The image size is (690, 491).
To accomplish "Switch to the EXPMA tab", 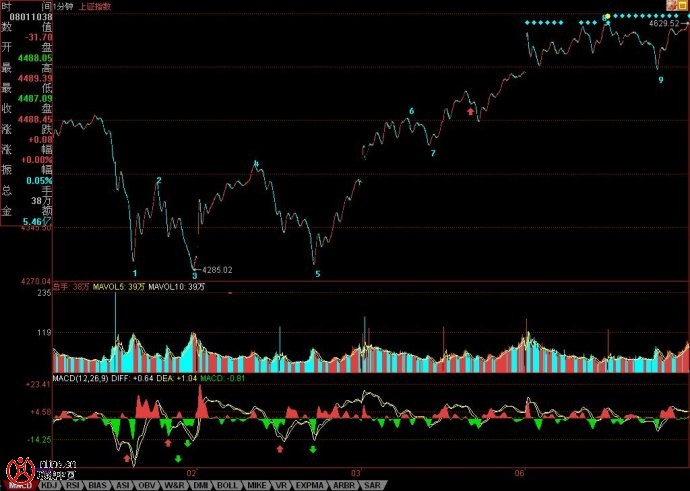I will click(309, 485).
